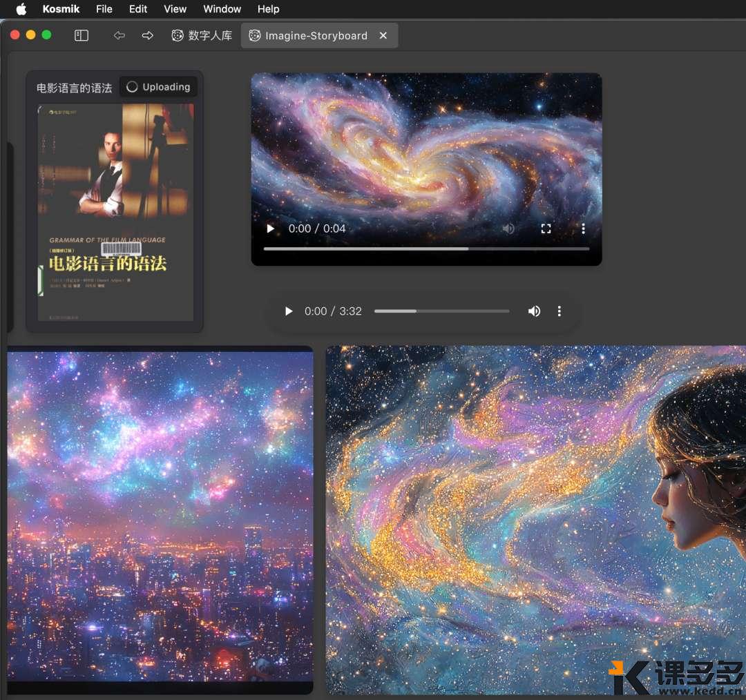The height and width of the screenshot is (700, 746).
Task: Play the galaxy video
Action: click(270, 229)
